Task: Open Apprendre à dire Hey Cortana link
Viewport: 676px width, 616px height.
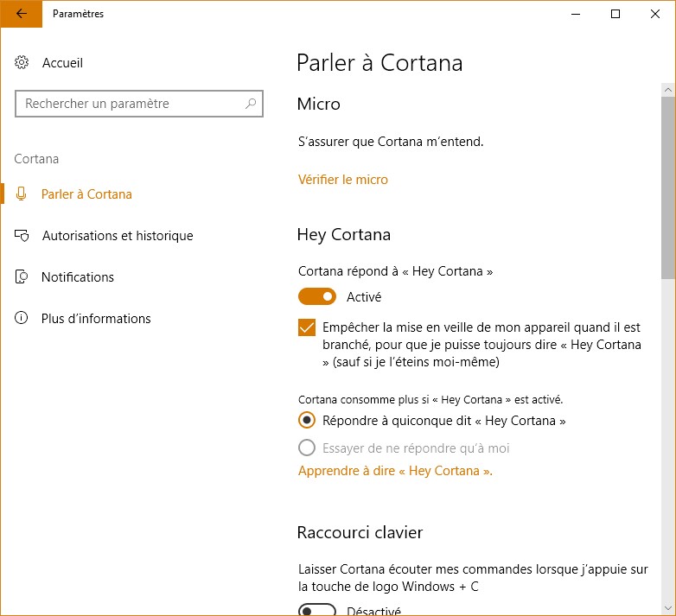Action: pos(395,471)
